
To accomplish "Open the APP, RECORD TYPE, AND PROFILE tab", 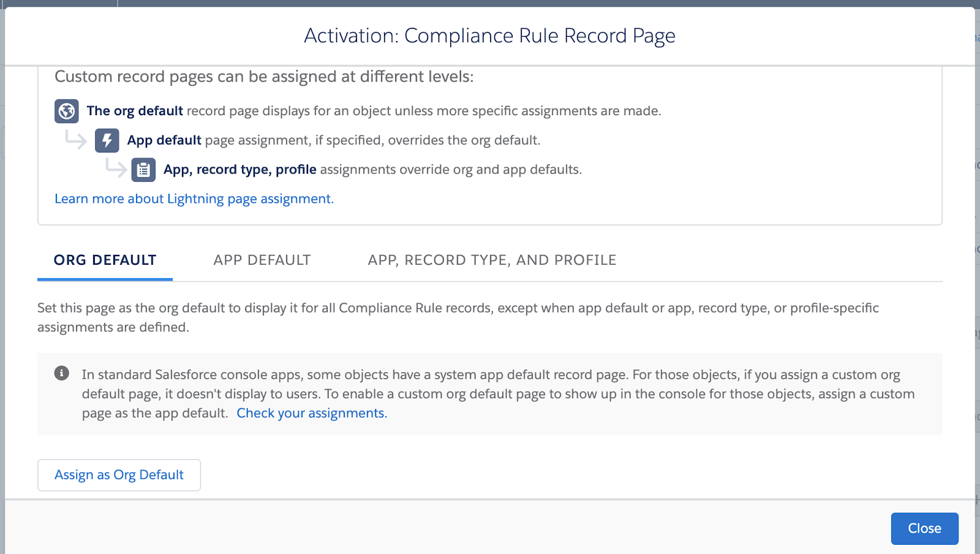I will (491, 260).
